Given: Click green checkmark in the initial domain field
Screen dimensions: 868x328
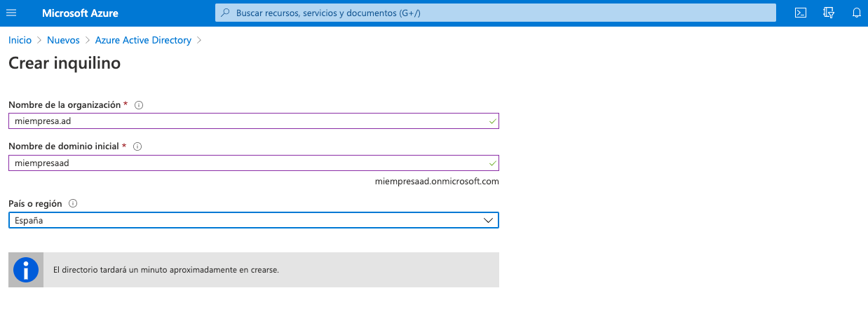Looking at the screenshot, I should coord(493,163).
